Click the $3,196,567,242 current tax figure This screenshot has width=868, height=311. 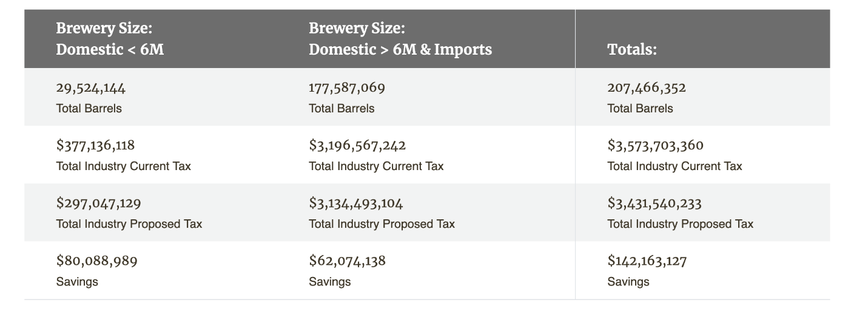(357, 145)
